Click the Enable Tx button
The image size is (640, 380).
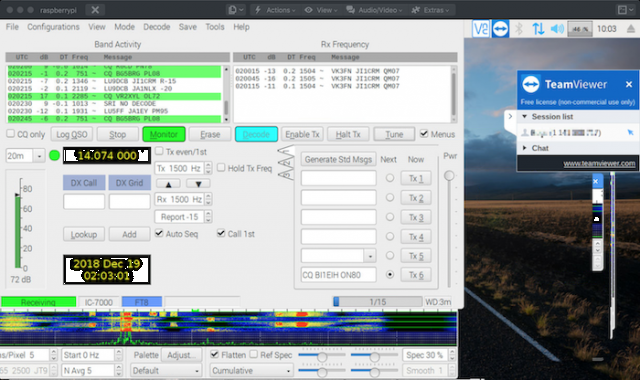point(302,134)
